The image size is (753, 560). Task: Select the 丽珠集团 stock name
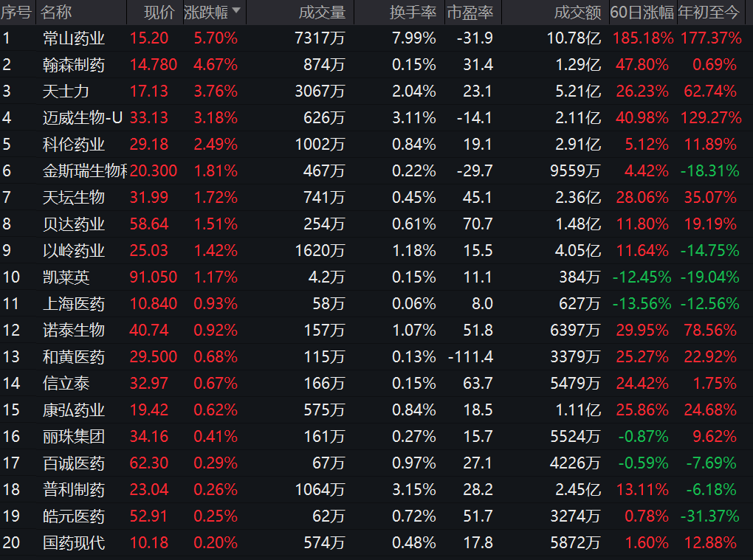(x=74, y=437)
